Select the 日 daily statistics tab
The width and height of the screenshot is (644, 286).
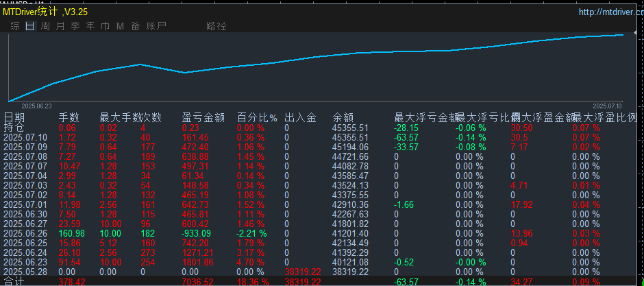click(30, 26)
